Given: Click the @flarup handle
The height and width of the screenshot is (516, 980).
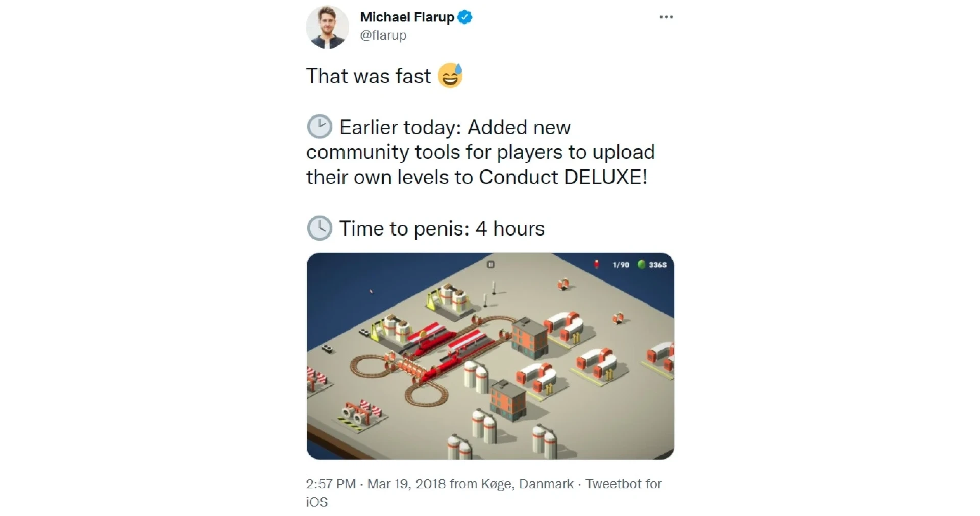Looking at the screenshot, I should point(383,35).
